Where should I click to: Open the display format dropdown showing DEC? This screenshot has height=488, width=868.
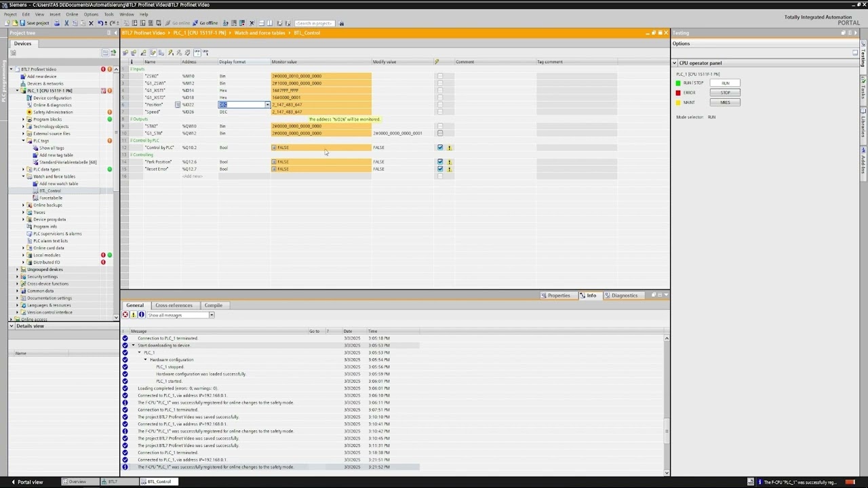pos(267,104)
